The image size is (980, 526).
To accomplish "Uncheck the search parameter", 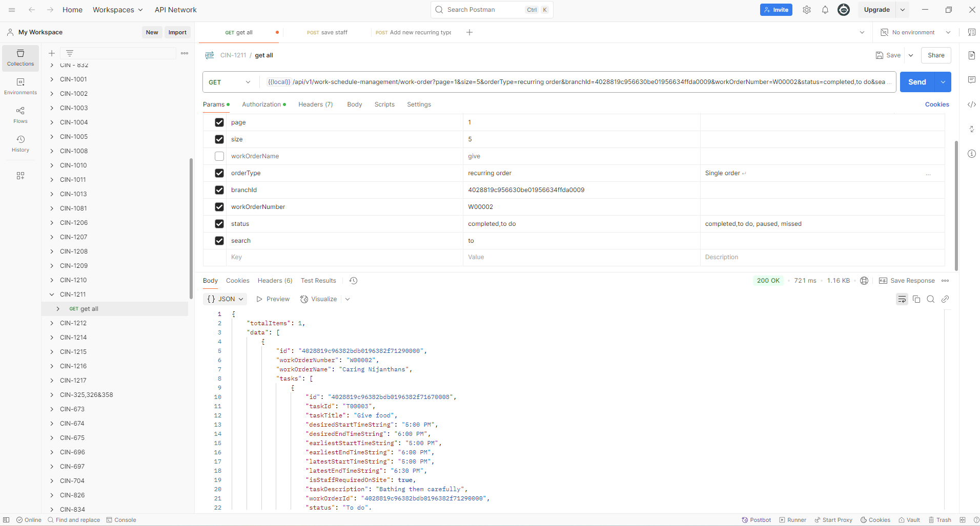I will [x=219, y=241].
